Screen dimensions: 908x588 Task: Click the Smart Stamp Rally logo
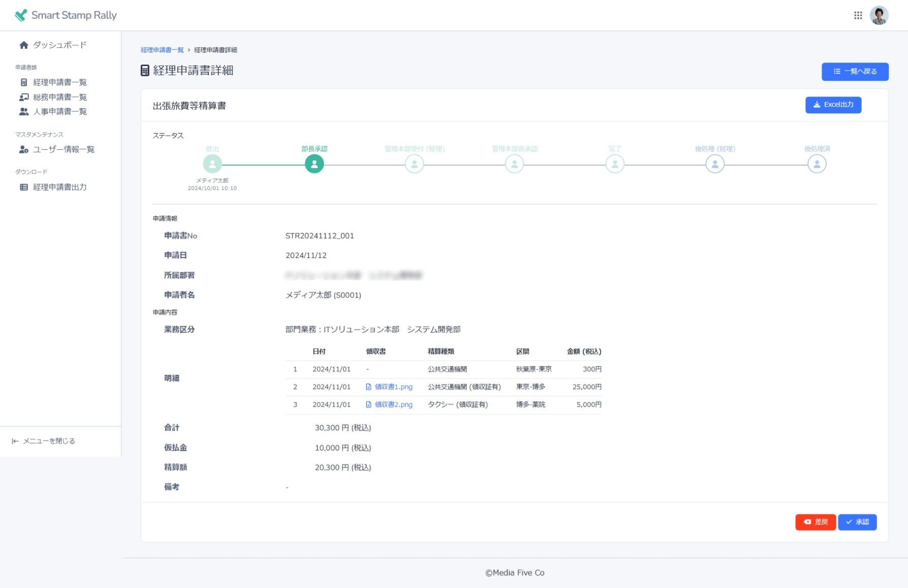(66, 15)
